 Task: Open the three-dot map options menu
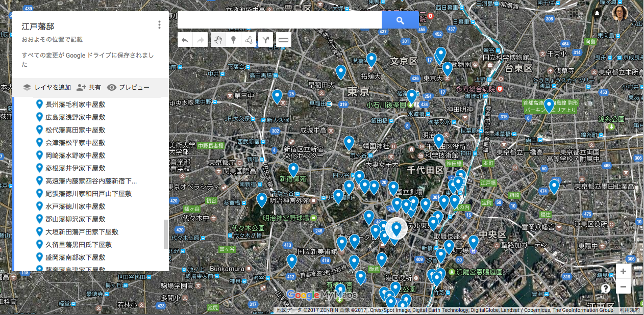(160, 24)
